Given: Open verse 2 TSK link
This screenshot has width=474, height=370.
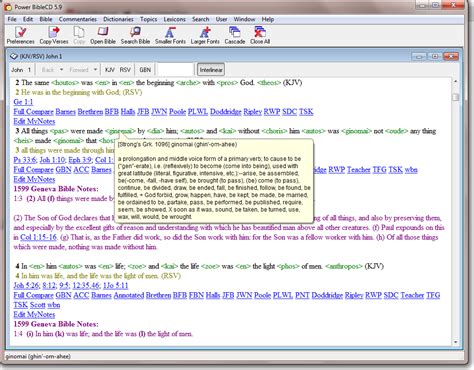Looking at the screenshot, I should point(306,112).
